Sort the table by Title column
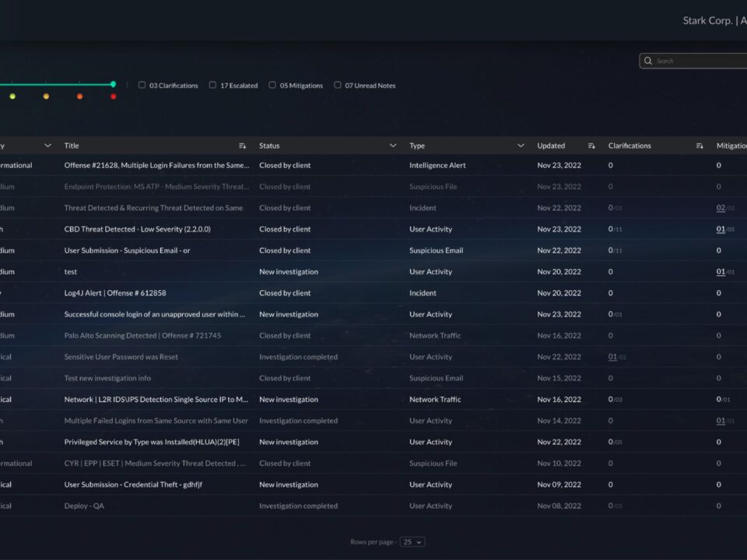Screen dimensions: 747x560 [243, 145]
